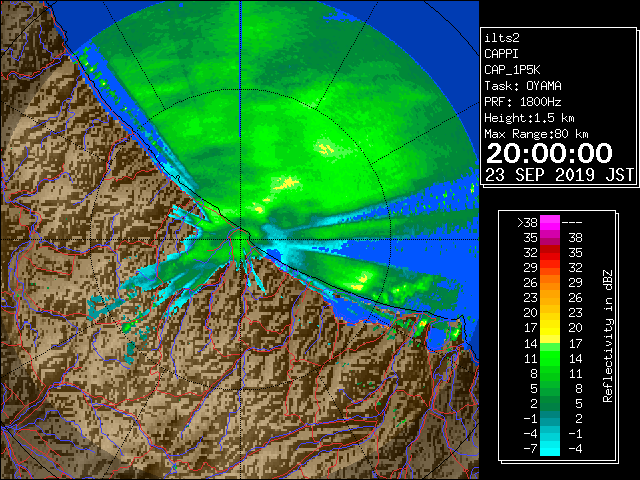Select the purple swatch for 35–38 dBZ
This screenshot has width=640, height=480.
550,238
